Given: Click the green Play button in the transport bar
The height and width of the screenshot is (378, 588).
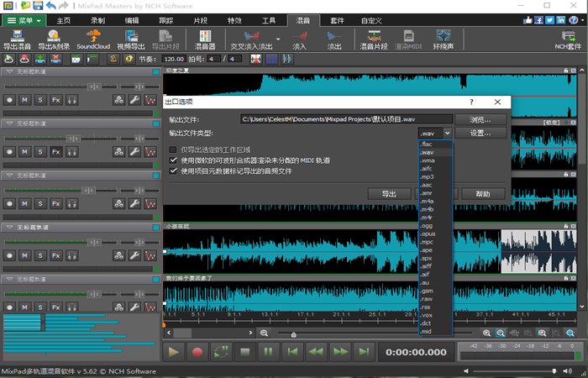Looking at the screenshot, I should coord(174,352).
